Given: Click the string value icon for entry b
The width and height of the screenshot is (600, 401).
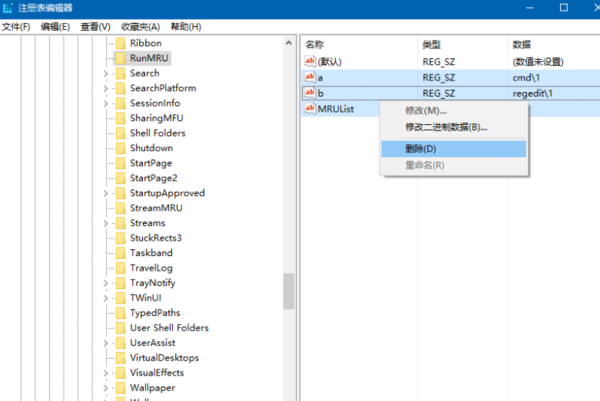Looking at the screenshot, I should [309, 93].
